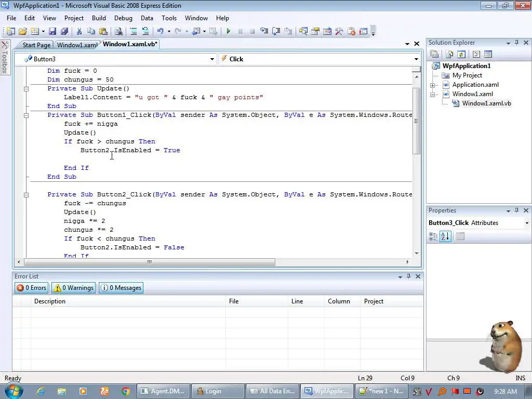Uncomment the selected lines icon
The width and height of the screenshot is (532, 399).
tap(145, 32)
